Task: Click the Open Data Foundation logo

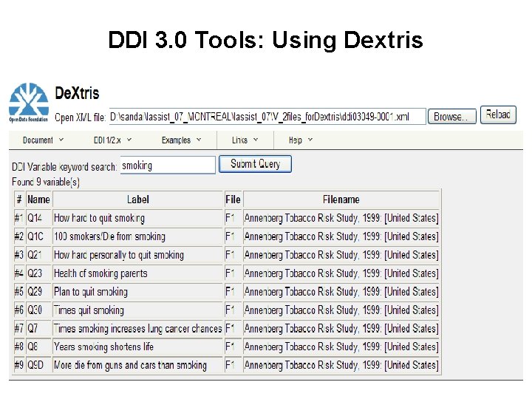Action: point(29,103)
